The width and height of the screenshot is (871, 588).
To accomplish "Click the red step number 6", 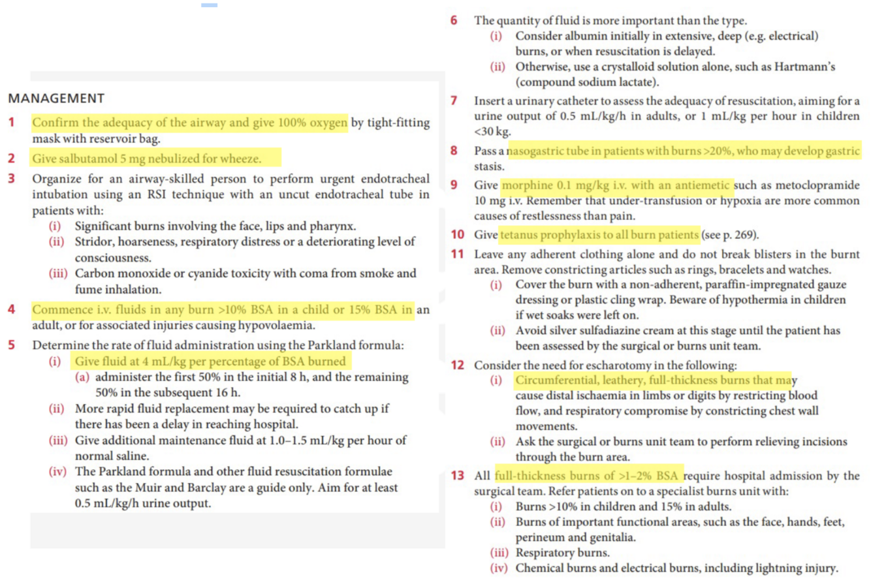I will click(x=454, y=21).
